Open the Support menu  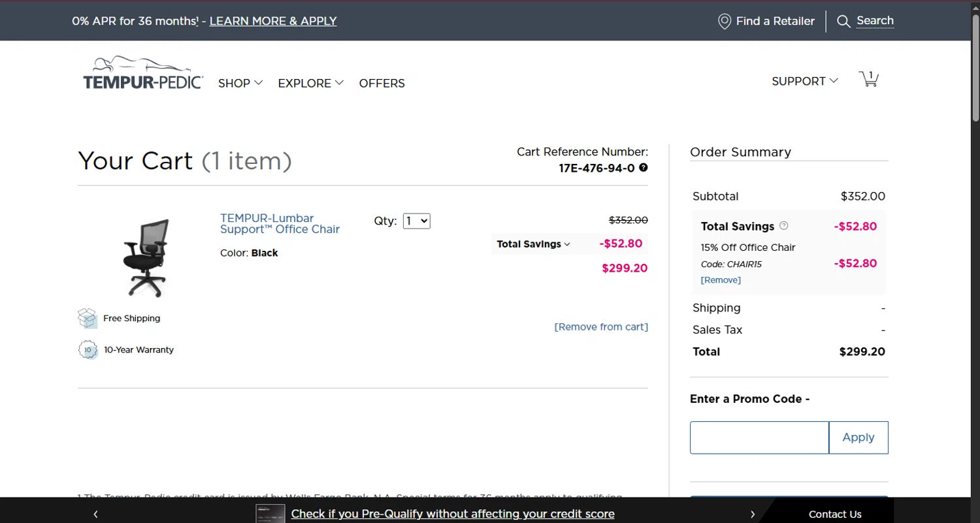[804, 82]
